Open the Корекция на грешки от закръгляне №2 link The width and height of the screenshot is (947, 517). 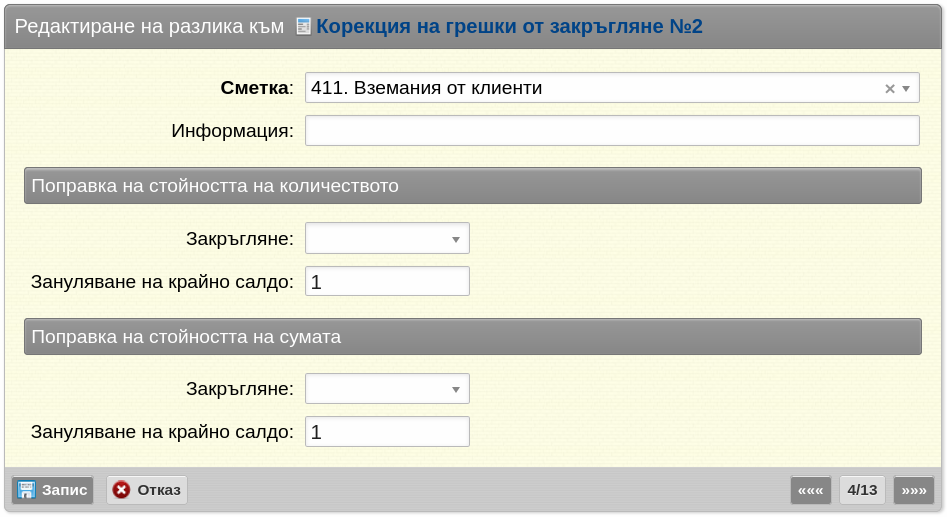click(509, 27)
